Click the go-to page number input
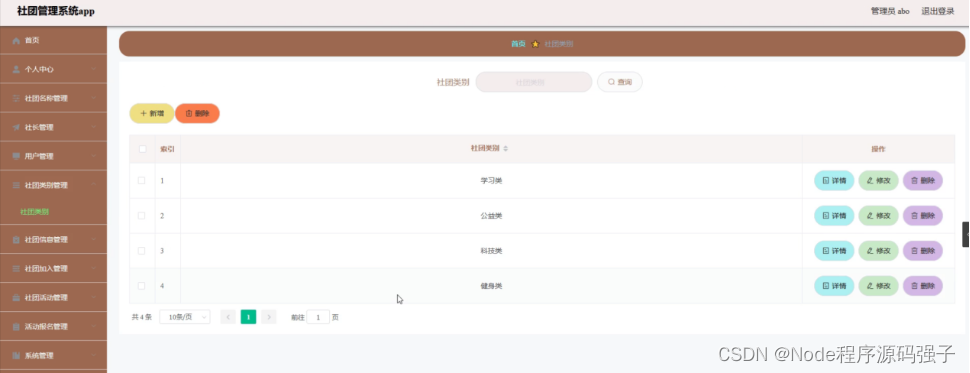Image resolution: width=970 pixels, height=373 pixels. point(318,317)
